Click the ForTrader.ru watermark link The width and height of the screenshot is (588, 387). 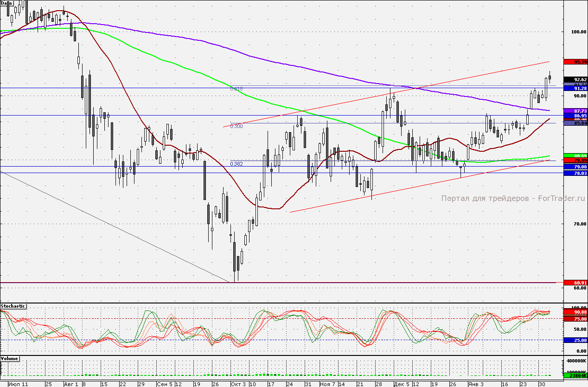pos(513,198)
